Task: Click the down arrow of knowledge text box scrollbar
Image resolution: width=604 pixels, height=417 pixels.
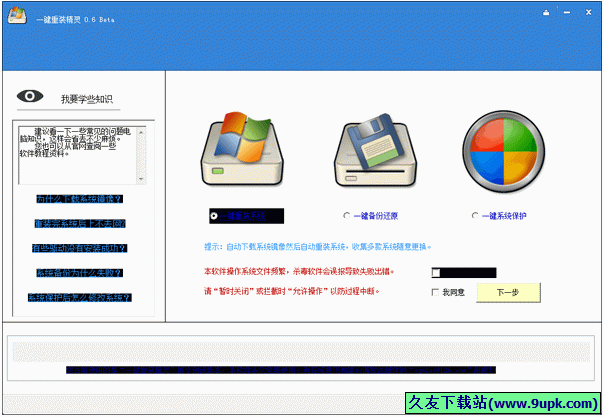Action: (141, 179)
